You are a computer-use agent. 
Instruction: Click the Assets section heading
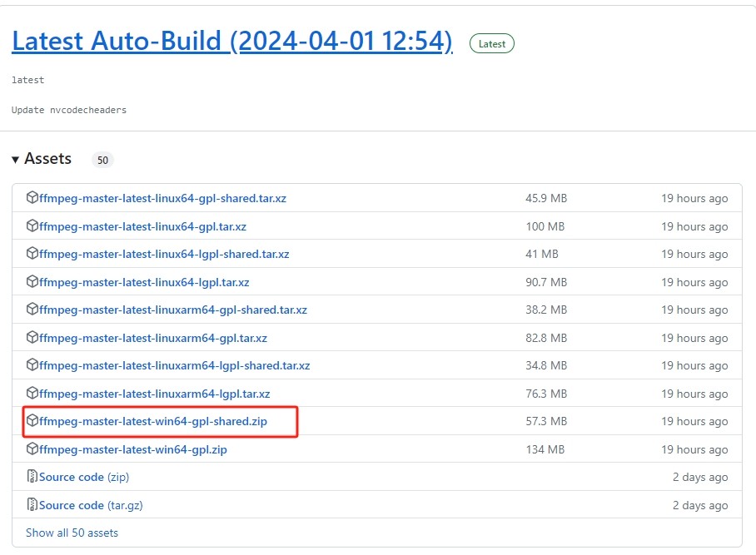tap(47, 158)
